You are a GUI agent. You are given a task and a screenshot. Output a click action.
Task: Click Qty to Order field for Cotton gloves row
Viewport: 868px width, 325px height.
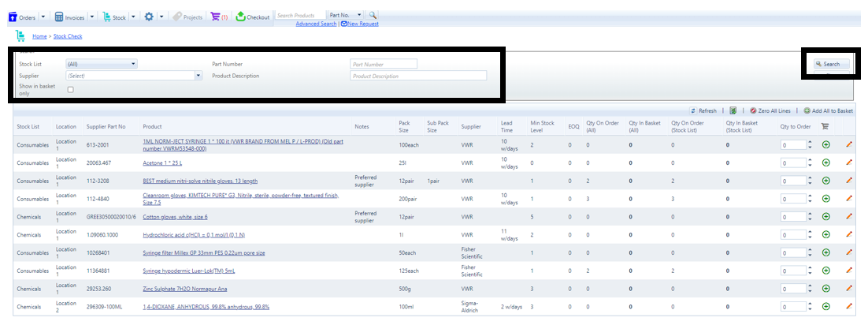click(x=793, y=217)
